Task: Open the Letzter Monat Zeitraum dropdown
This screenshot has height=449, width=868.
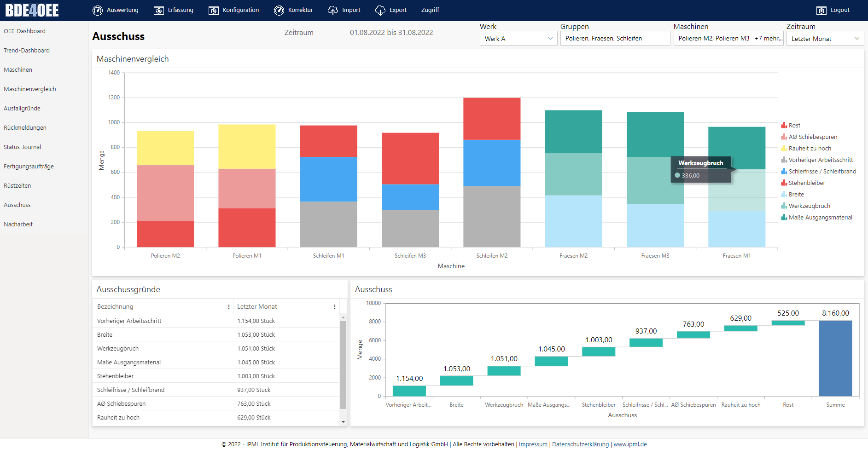Action: pyautogui.click(x=825, y=39)
